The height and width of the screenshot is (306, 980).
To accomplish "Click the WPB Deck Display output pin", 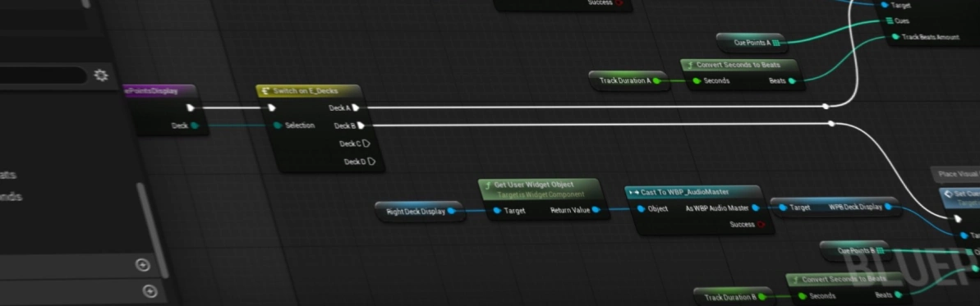I will point(888,206).
